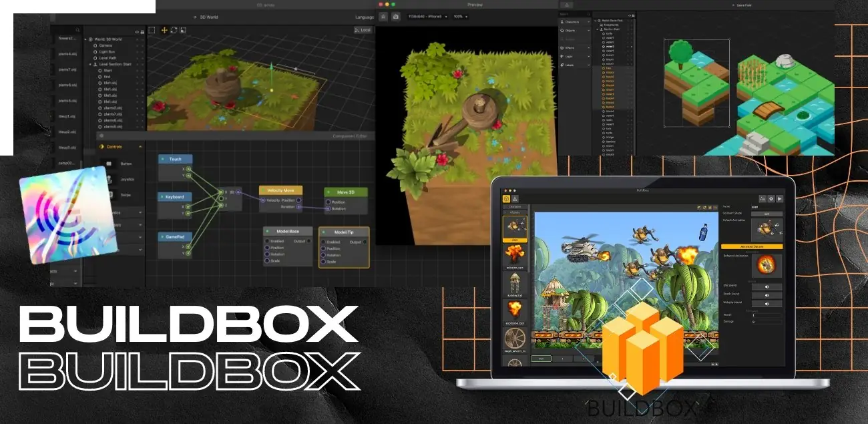
Task: Click the Touch node header
Action: (x=175, y=159)
